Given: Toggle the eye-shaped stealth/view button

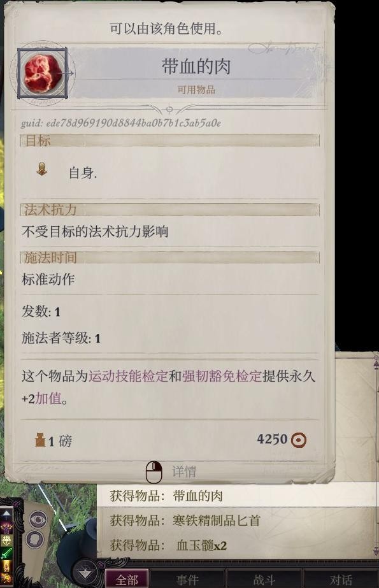Looking at the screenshot, I should (x=38, y=519).
